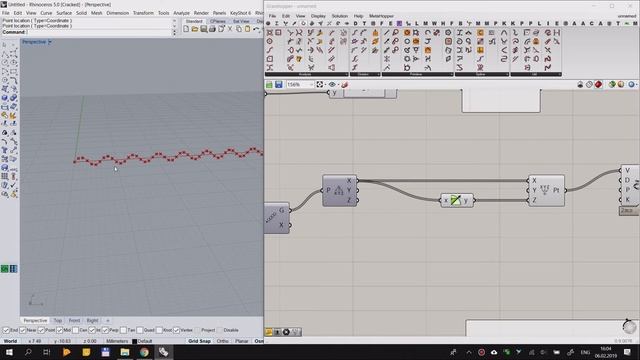Click Zoom Extents icon in Grasshopper canvas toolbar
640x360 pixels.
pos(320,84)
